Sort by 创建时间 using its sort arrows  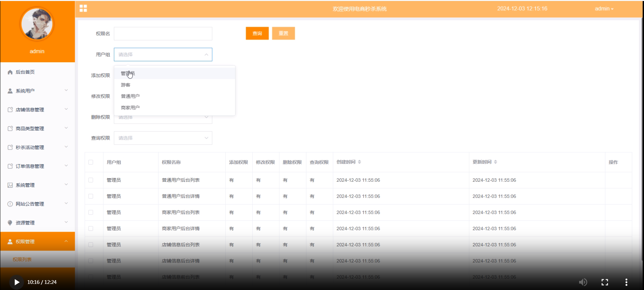coord(360,162)
